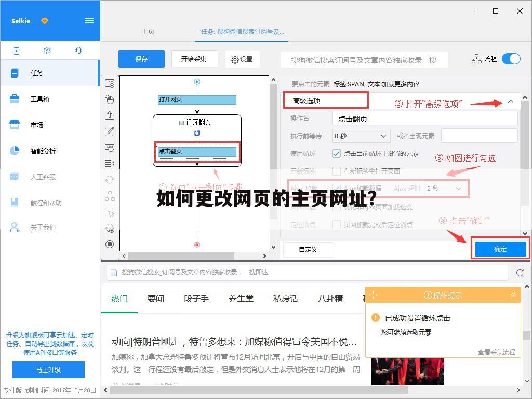Click flowchart horizontal scrollbar right arrow
The height and width of the screenshot is (399, 532).
tap(265, 256)
